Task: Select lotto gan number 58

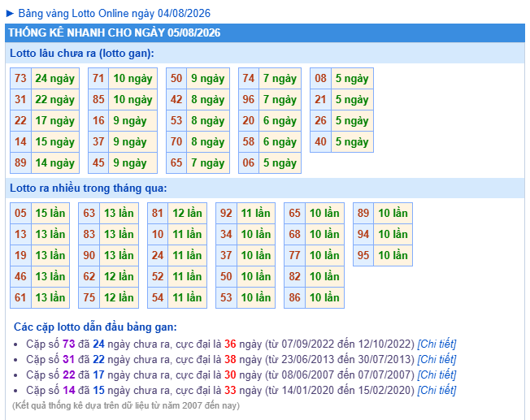Action: point(249,141)
